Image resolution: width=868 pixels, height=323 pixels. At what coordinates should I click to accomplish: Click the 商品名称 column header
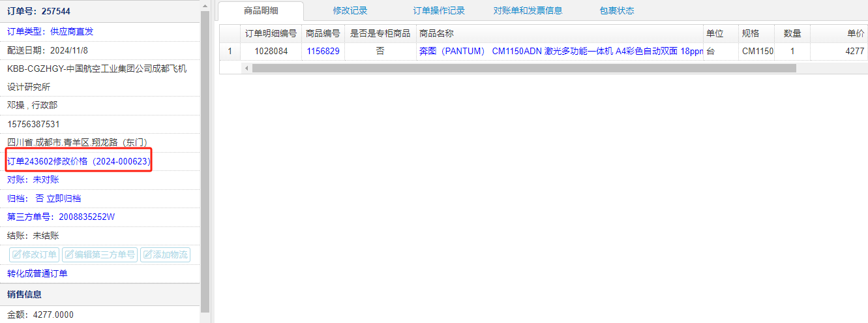click(560, 33)
